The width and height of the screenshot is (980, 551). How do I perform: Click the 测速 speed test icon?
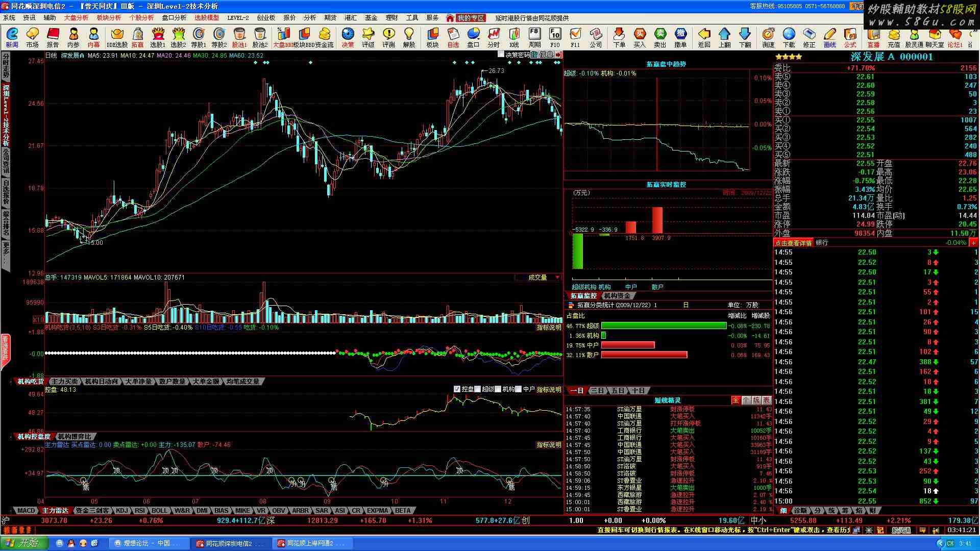coord(768,38)
